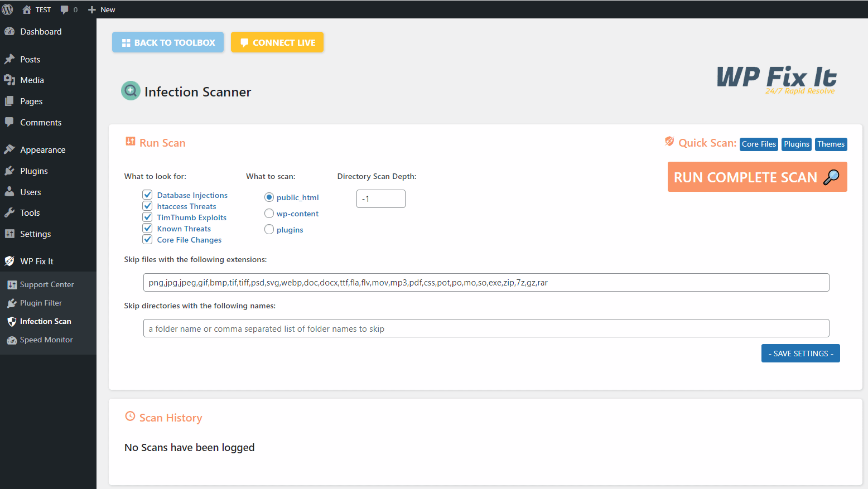Uncheck the Database Injections checkbox
This screenshot has width=868, height=489.
pos(147,195)
